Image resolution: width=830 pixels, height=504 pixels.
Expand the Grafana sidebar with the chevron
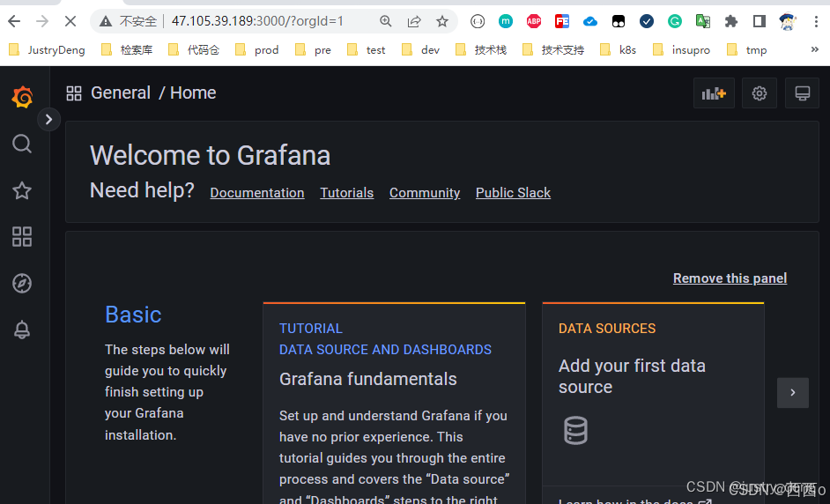(x=48, y=119)
